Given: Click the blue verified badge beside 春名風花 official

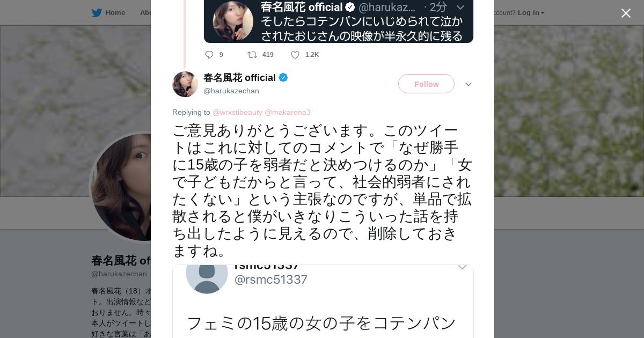Looking at the screenshot, I should point(283,78).
